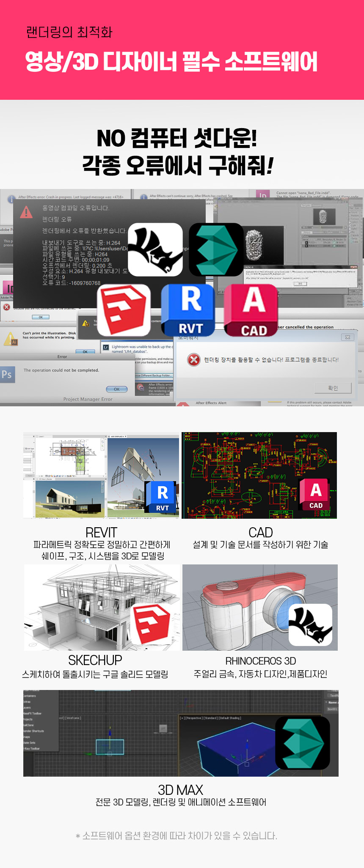The image size is (364, 868).
Task: Click the RHINOCEROS 3D heading text
Action: [x=260, y=661]
